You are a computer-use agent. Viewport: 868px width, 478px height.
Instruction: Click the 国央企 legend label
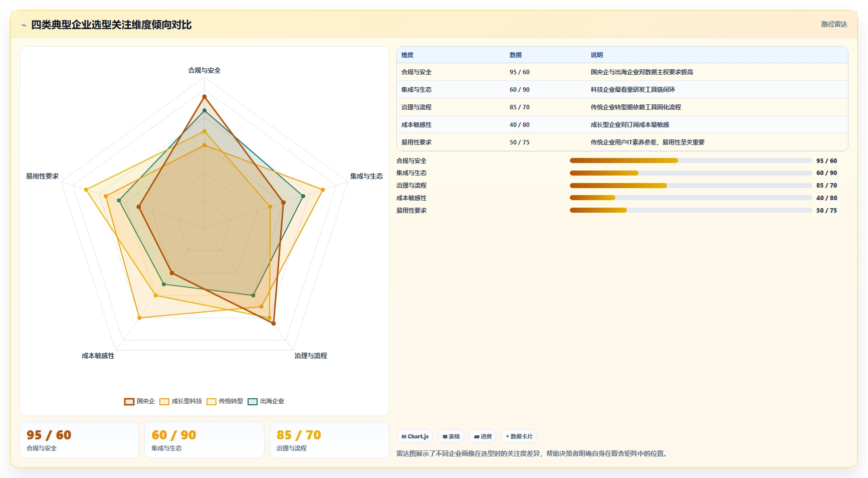pyautogui.click(x=146, y=401)
